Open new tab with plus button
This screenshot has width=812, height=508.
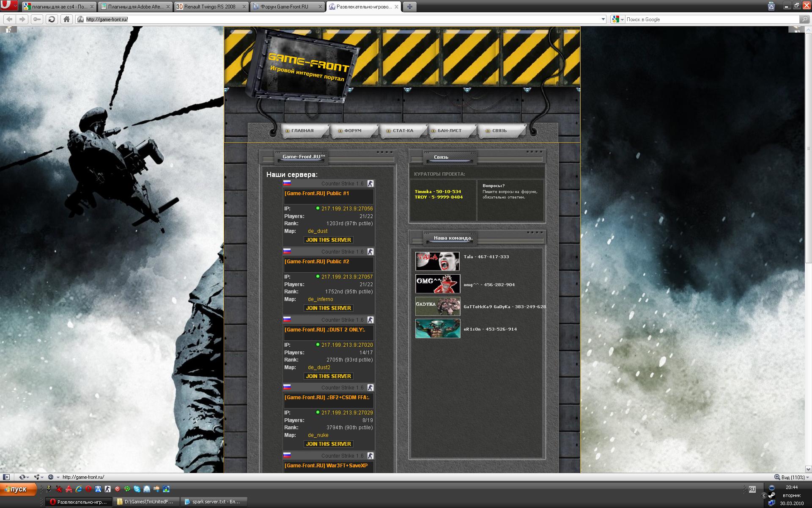click(409, 6)
